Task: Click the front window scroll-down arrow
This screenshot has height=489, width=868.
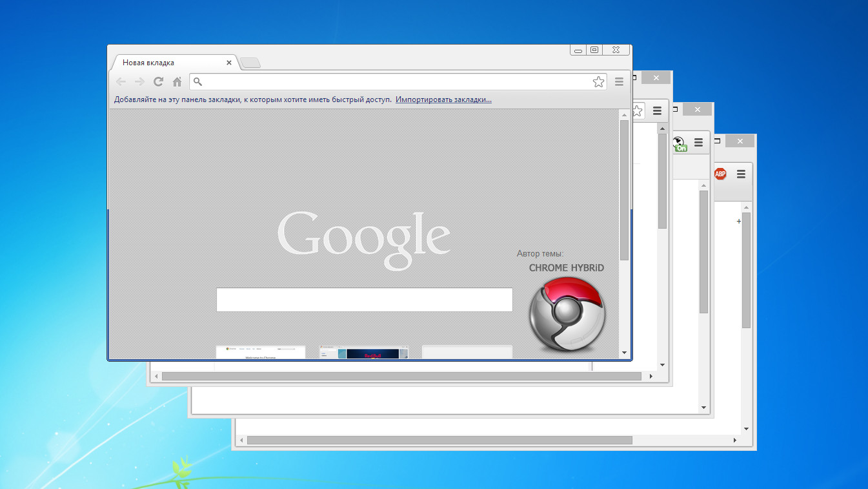Action: [624, 353]
